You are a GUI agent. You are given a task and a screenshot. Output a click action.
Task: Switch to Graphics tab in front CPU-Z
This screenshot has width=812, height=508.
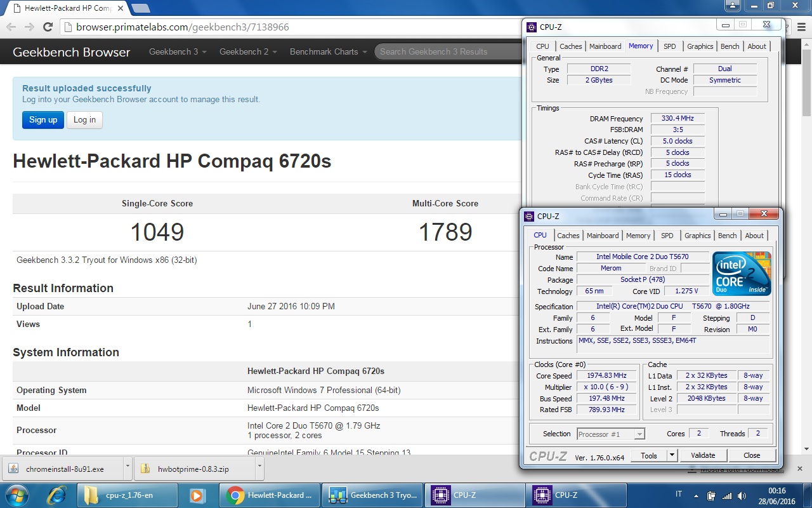click(x=698, y=236)
